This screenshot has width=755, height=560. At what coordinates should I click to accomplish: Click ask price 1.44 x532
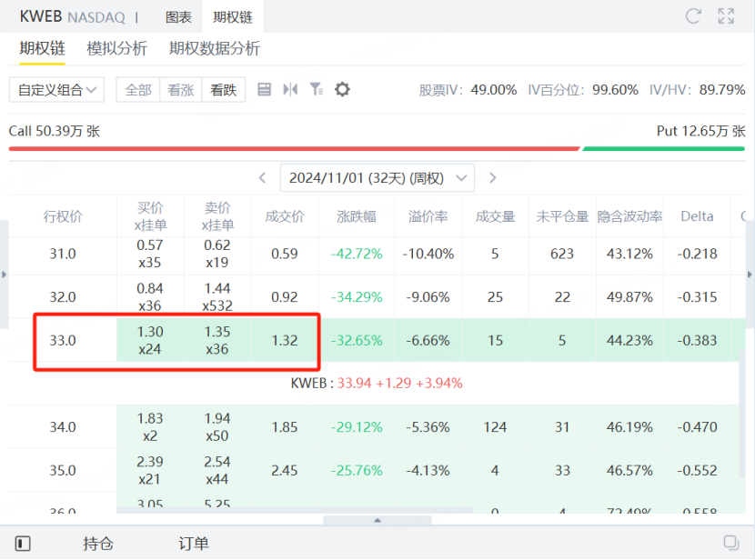[217, 297]
